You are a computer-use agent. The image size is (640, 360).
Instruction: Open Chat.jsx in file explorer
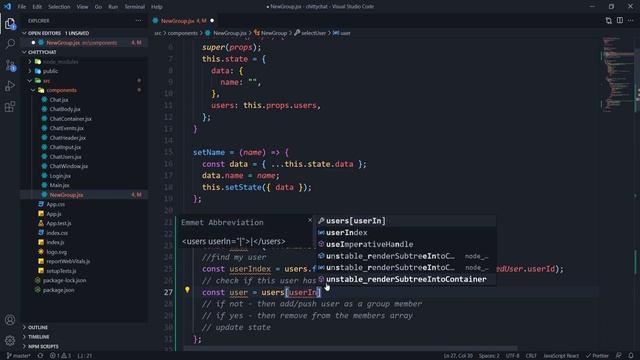pyautogui.click(x=59, y=100)
